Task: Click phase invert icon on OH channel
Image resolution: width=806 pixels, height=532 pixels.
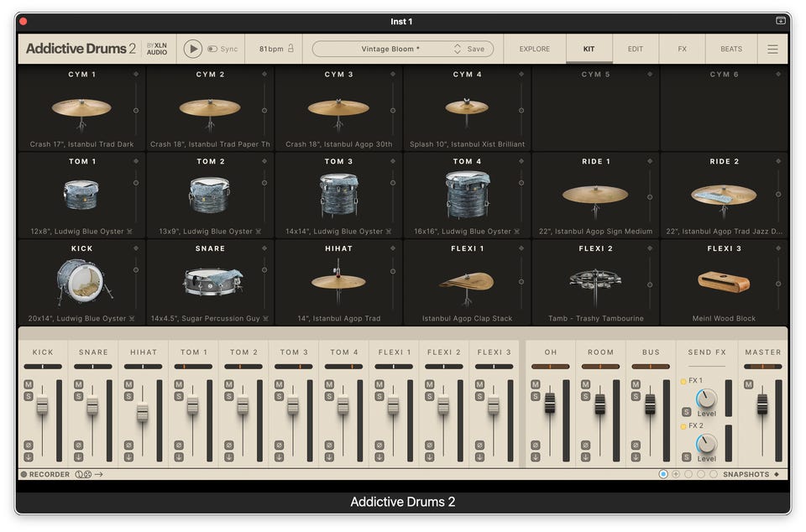Action: click(x=535, y=445)
